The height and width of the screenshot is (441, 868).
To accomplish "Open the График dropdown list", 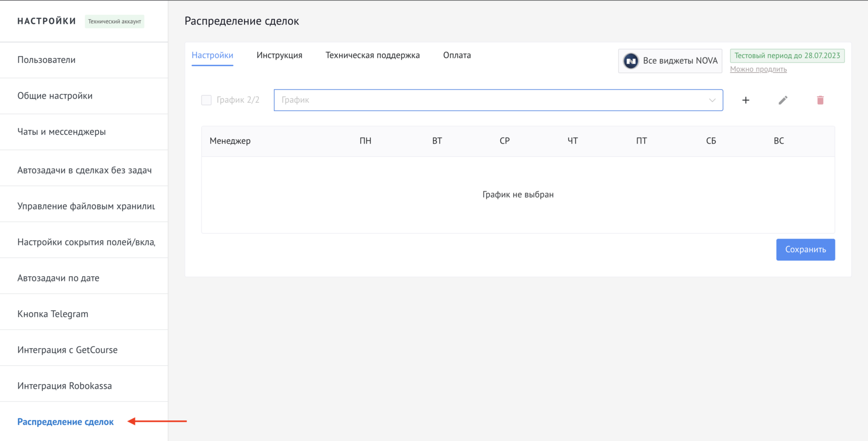I will pyautogui.click(x=498, y=100).
